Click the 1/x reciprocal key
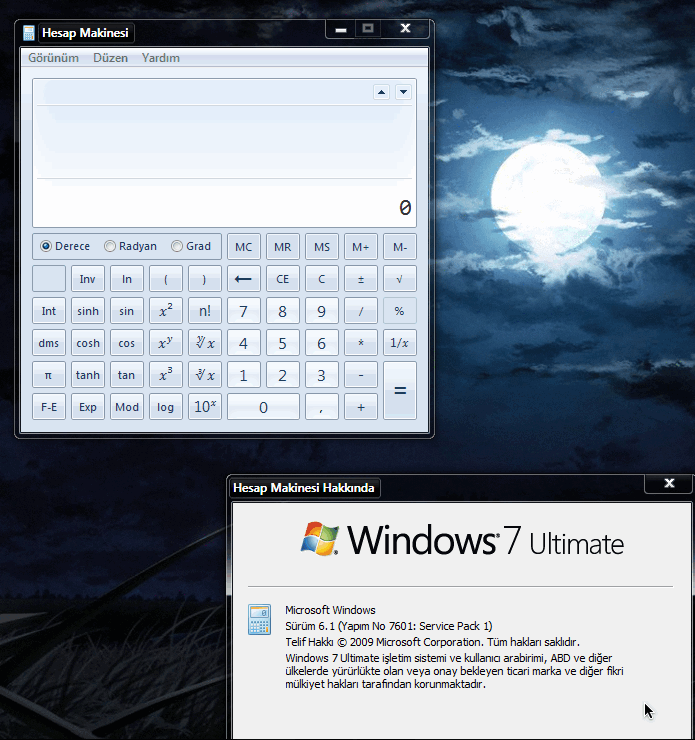Image resolution: width=695 pixels, height=740 pixels. point(400,343)
